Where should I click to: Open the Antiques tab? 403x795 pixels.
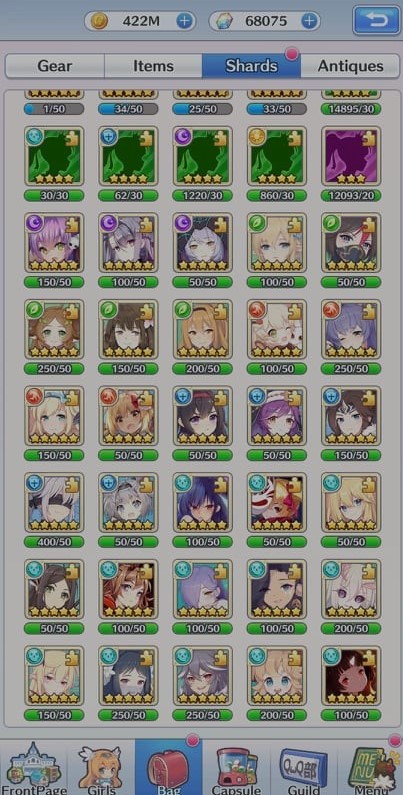coord(350,66)
